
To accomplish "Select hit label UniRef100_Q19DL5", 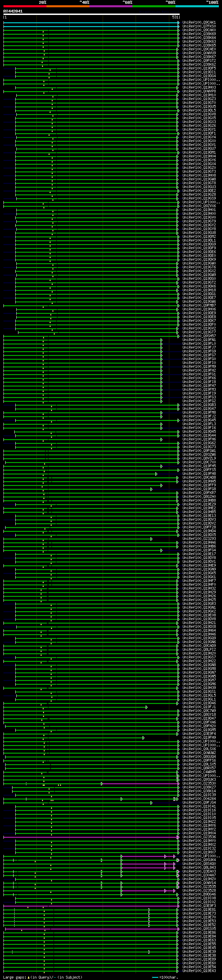I will pos(199,111).
